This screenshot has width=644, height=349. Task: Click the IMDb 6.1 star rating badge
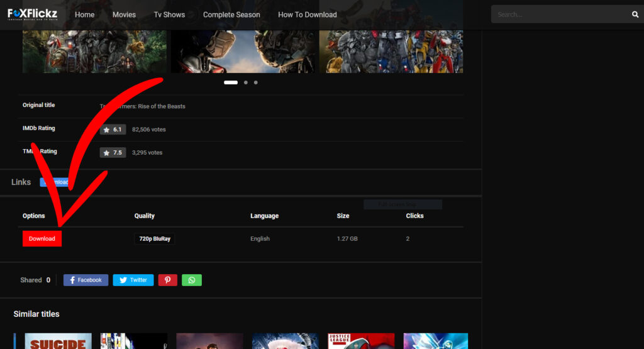[x=113, y=130]
